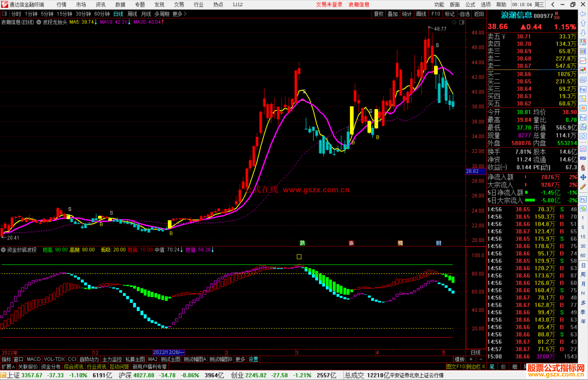Click the up arrow sidebar icon
588x380 pixels.
click(583, 23)
